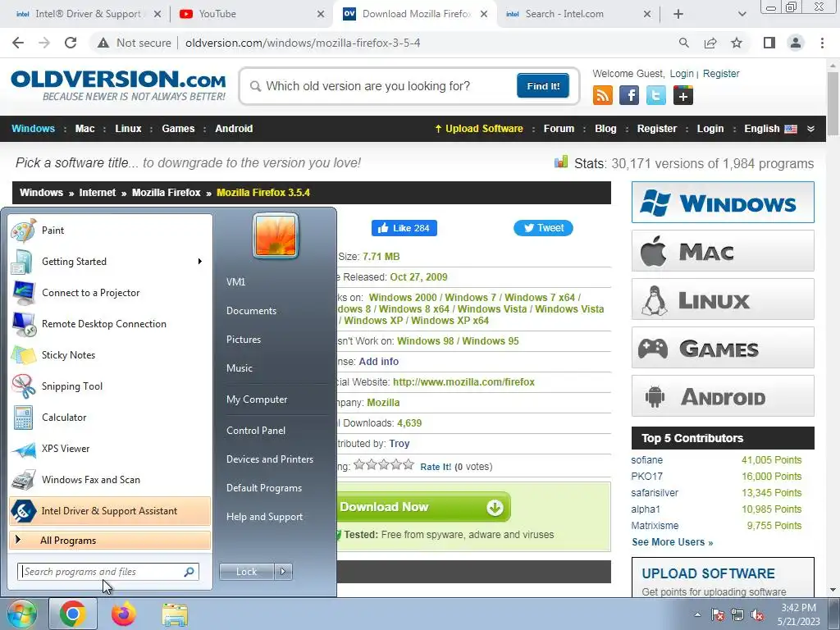Open Paint from the Start menu
Screen dimensions: 840x630
pos(110,231)
